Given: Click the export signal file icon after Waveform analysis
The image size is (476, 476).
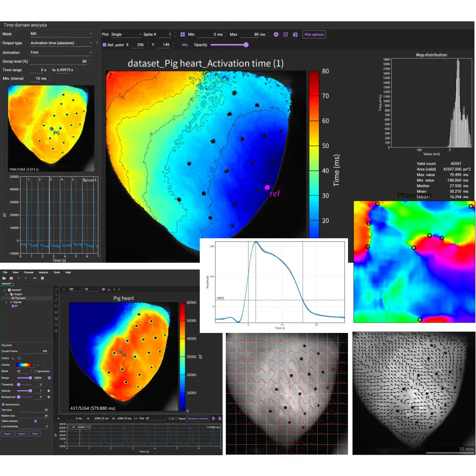Looking at the screenshot, I should (213, 418).
